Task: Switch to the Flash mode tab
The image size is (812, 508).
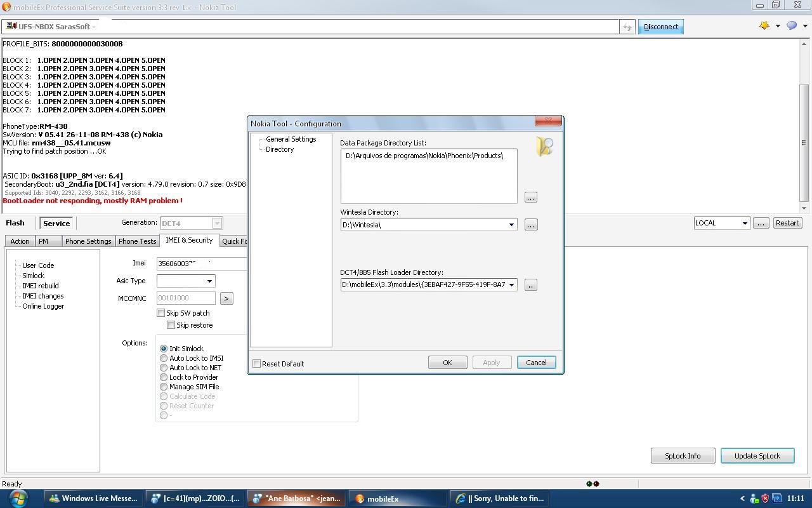Action: [15, 223]
